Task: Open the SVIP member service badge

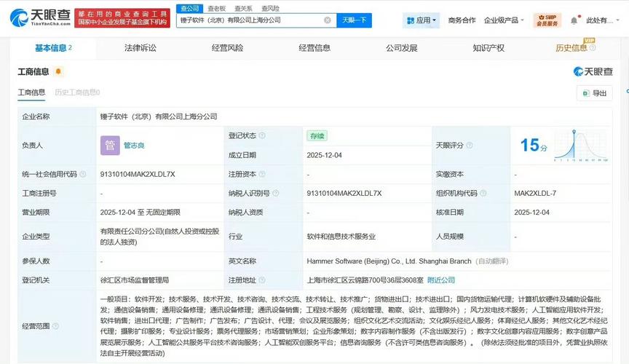Action: (x=547, y=20)
